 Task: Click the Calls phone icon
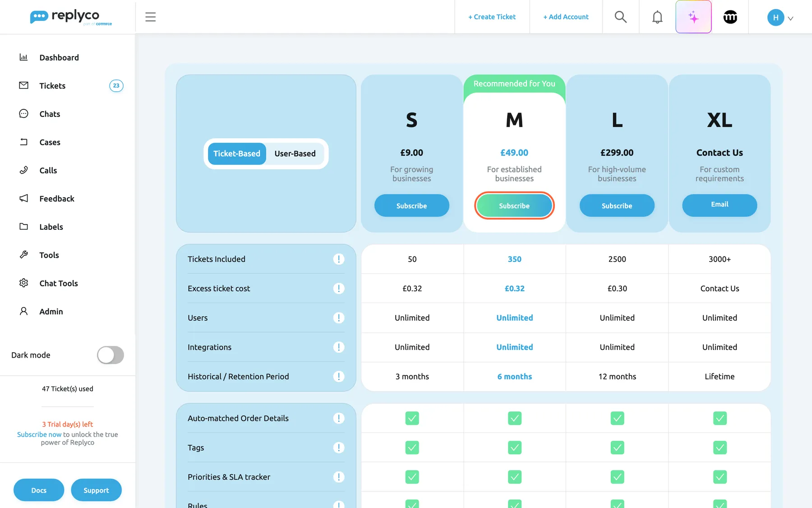coord(23,170)
